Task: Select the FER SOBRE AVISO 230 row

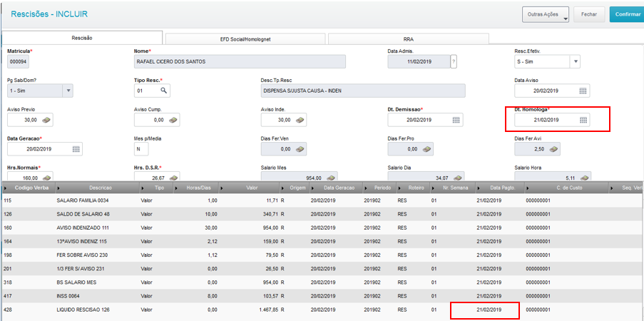Action: [322, 255]
